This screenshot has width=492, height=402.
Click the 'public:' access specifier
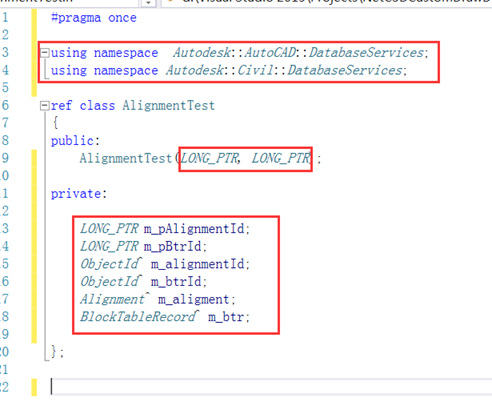(75, 141)
